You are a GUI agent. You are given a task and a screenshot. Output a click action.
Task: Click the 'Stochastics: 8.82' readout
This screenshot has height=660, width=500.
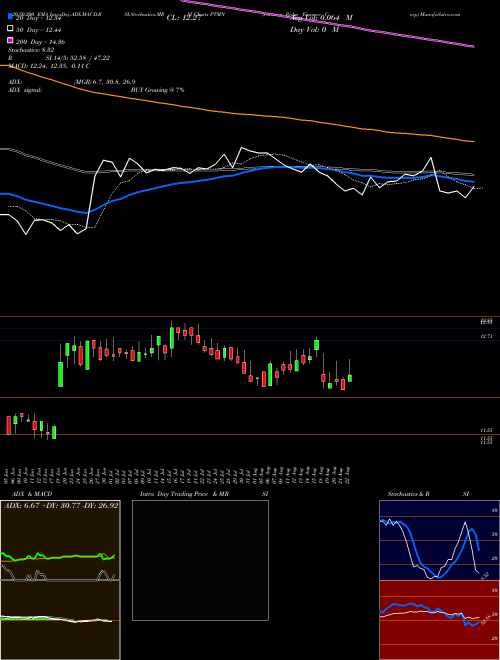tap(31, 50)
